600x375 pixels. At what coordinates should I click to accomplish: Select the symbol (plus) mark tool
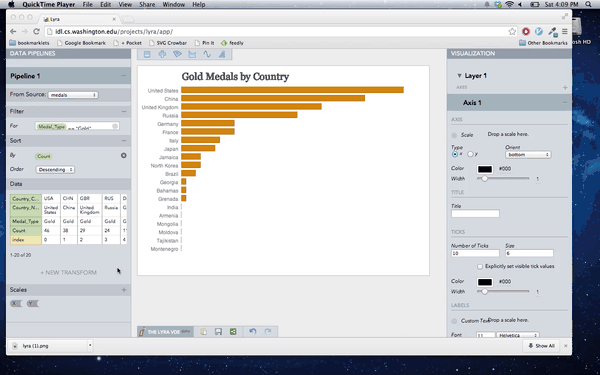tap(162, 54)
